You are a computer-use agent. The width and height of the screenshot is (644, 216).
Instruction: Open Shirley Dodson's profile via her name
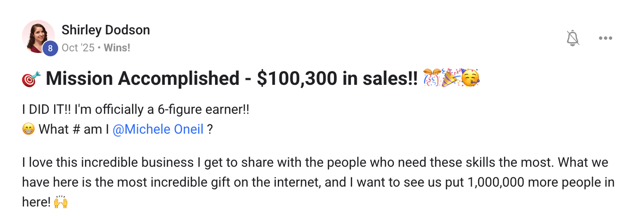click(106, 30)
